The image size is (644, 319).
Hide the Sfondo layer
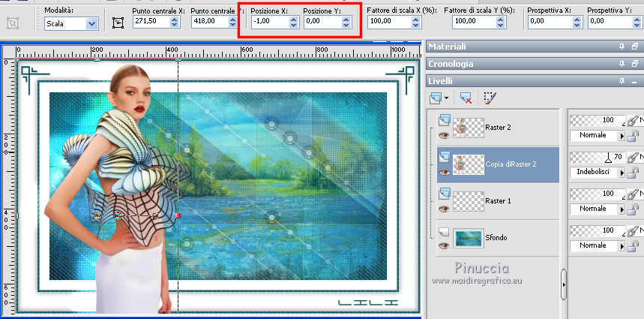pos(444,245)
